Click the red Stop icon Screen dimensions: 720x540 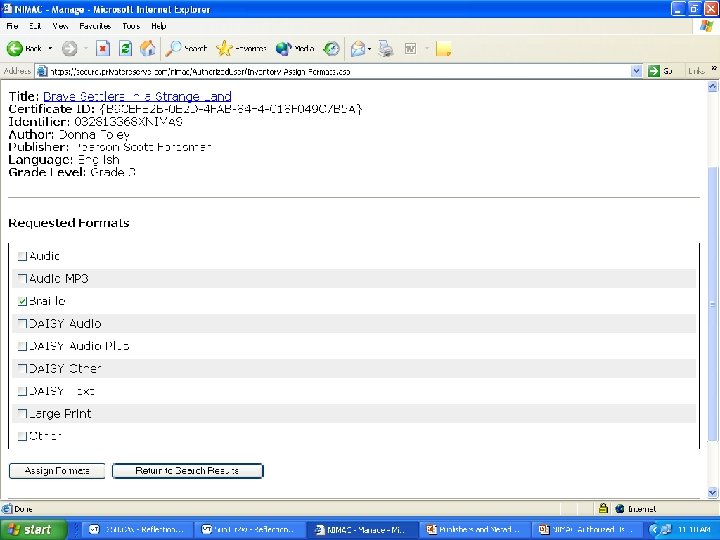pos(103,48)
